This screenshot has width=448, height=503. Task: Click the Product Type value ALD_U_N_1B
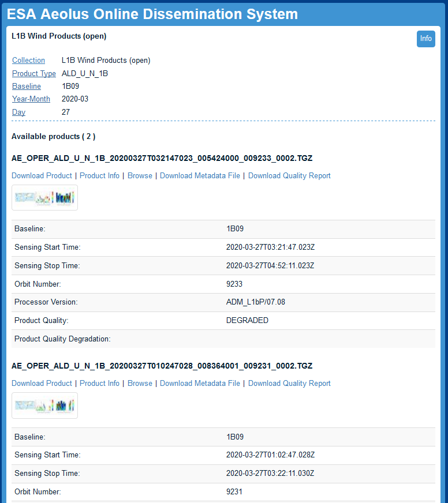coord(85,73)
